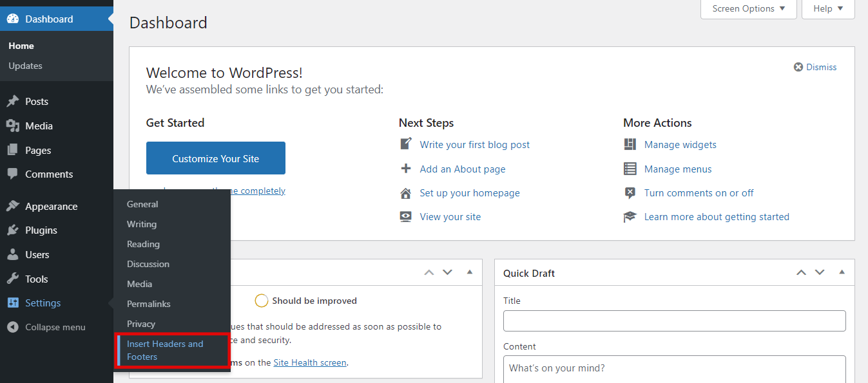The width and height of the screenshot is (868, 383).
Task: Select Permalinks from Settings submenu
Action: [149, 304]
